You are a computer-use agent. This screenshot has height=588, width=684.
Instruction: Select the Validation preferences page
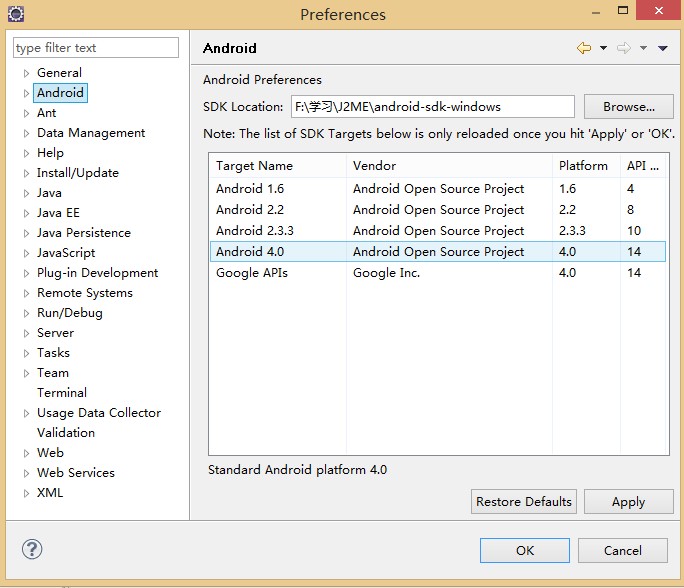point(66,433)
